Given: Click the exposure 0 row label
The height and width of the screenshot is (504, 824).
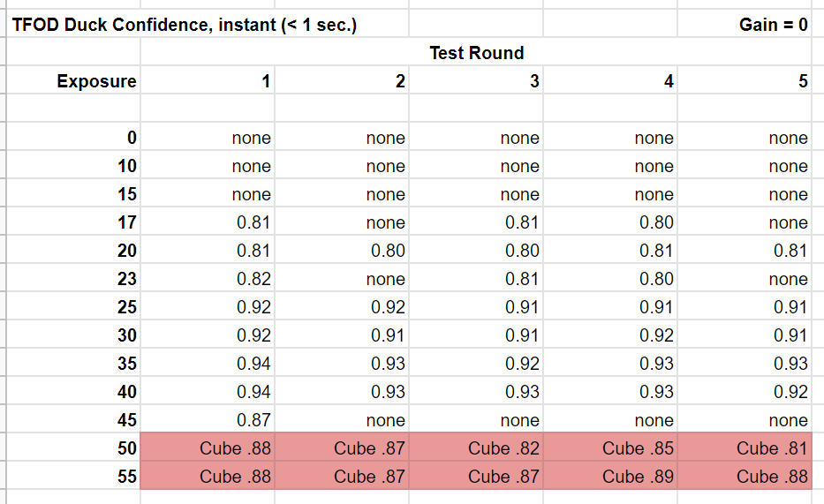Looking at the screenshot, I should (x=131, y=139).
